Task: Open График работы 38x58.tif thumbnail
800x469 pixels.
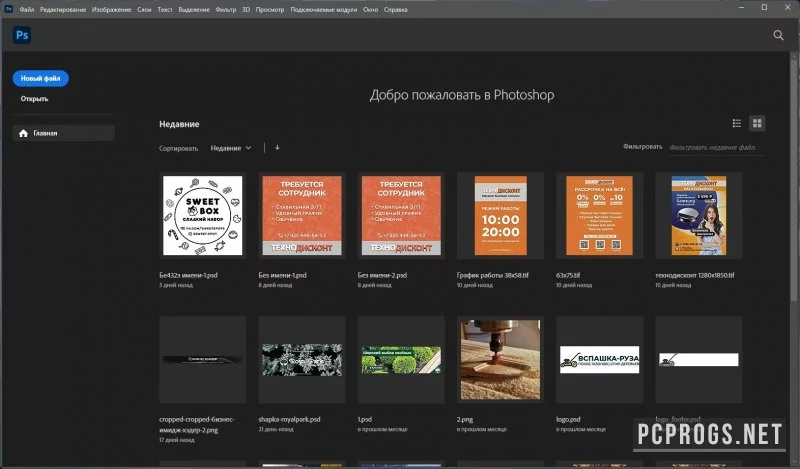Action: (x=501, y=215)
